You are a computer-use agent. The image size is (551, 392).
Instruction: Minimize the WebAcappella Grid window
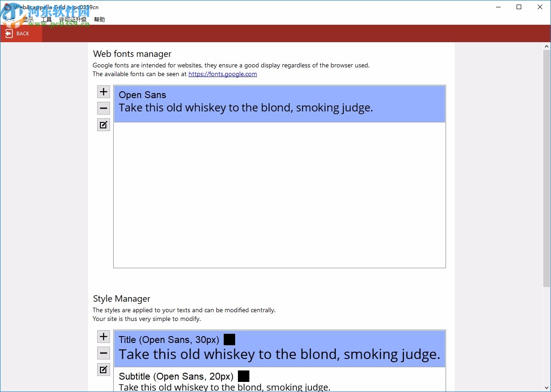tap(498, 7)
